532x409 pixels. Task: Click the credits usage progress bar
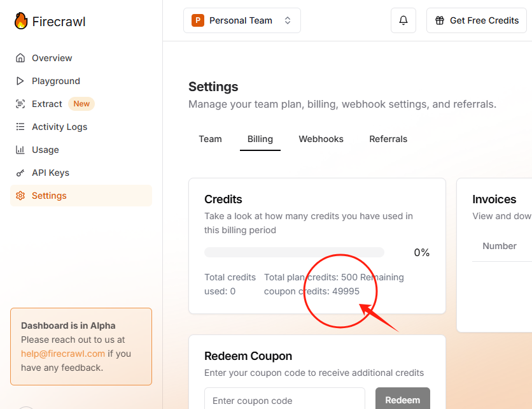coord(294,252)
